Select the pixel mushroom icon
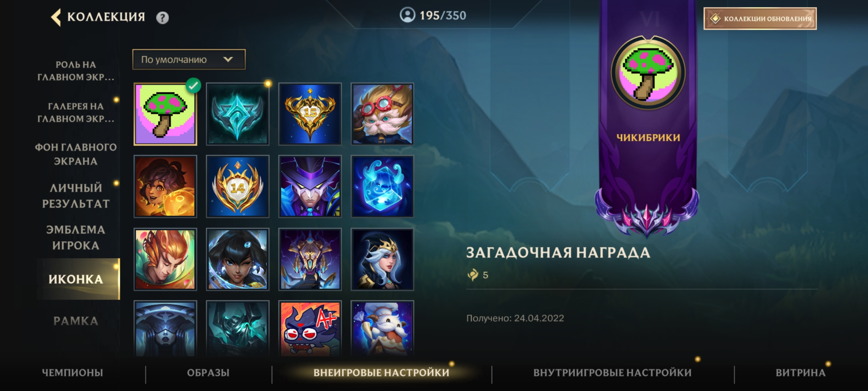 point(165,114)
